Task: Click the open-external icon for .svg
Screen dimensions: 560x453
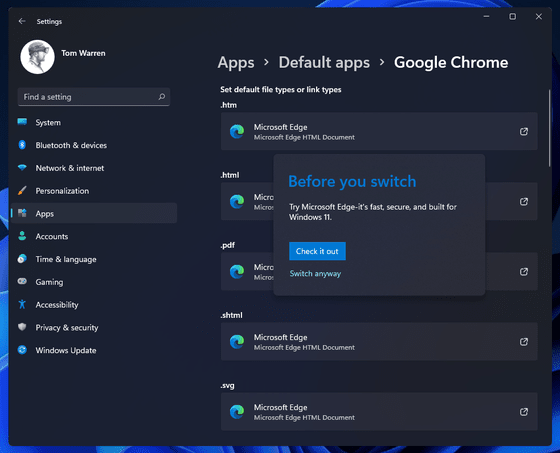Action: [524, 412]
